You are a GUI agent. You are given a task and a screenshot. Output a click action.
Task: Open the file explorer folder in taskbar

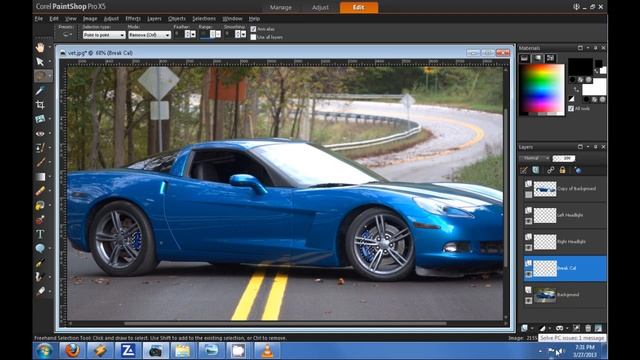click(183, 351)
